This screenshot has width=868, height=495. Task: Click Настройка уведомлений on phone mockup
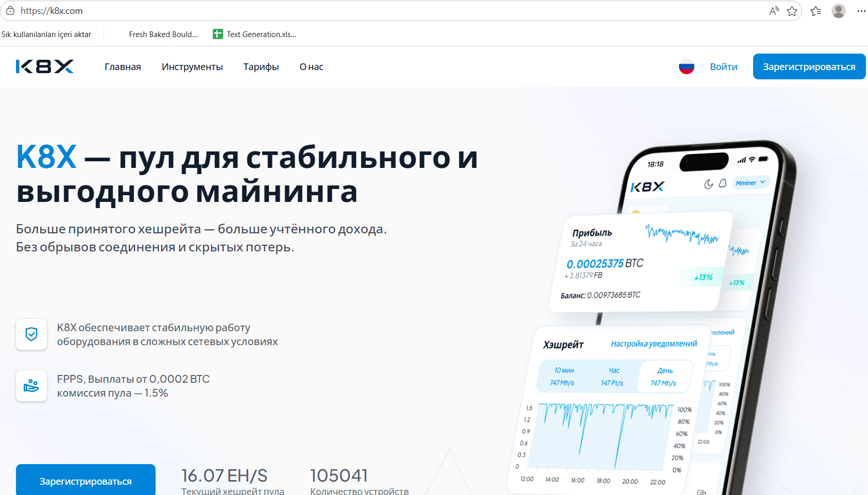[x=654, y=344]
